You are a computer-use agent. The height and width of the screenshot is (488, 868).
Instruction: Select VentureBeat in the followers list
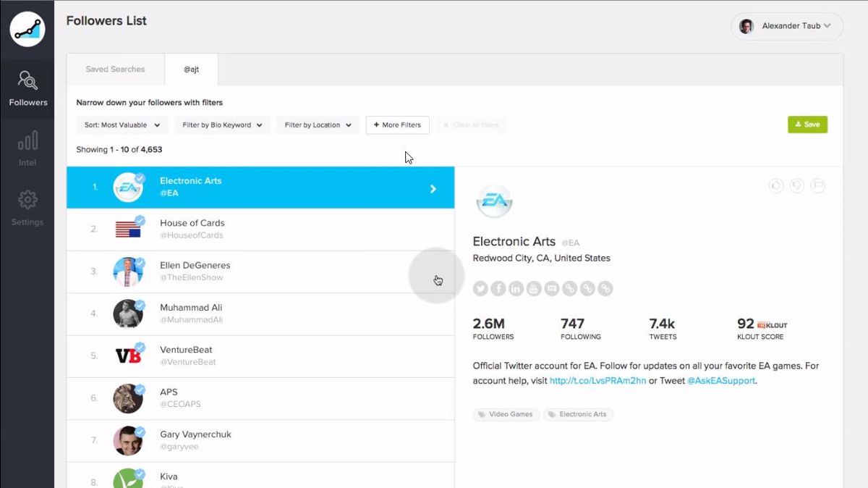coord(260,356)
